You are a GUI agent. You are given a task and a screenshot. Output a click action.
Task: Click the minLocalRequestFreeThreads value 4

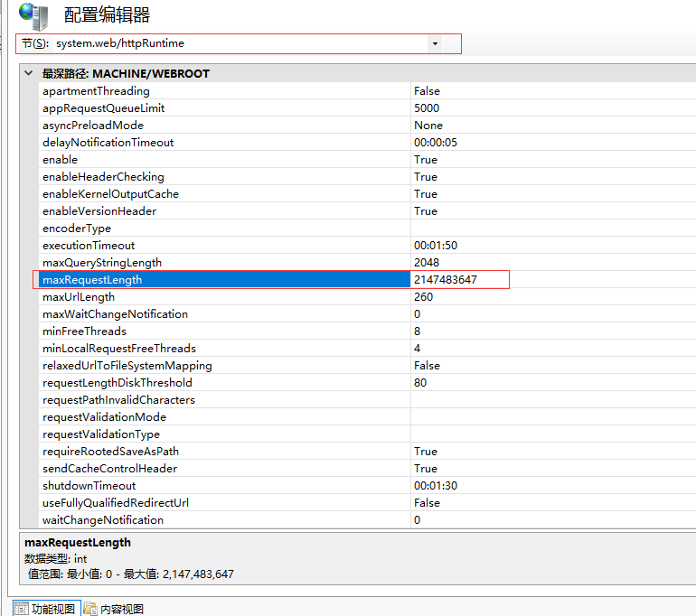pos(418,348)
